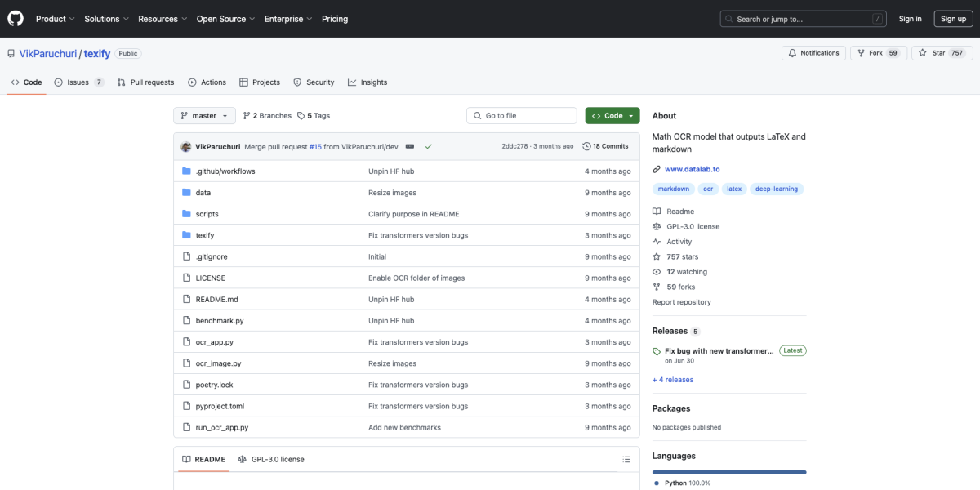Click the texify folder icon
Viewport: 980px width, 490px height.
(x=186, y=235)
